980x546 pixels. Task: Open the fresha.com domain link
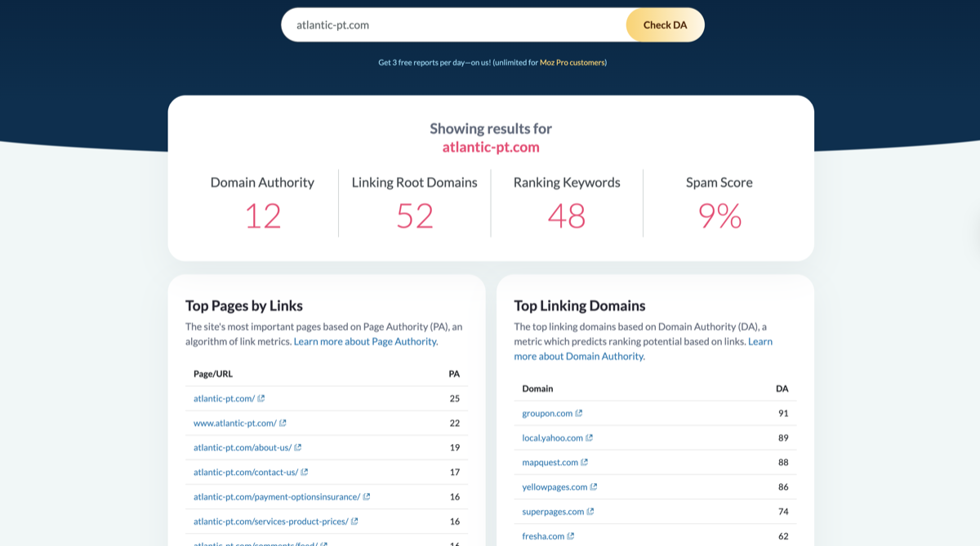544,535
